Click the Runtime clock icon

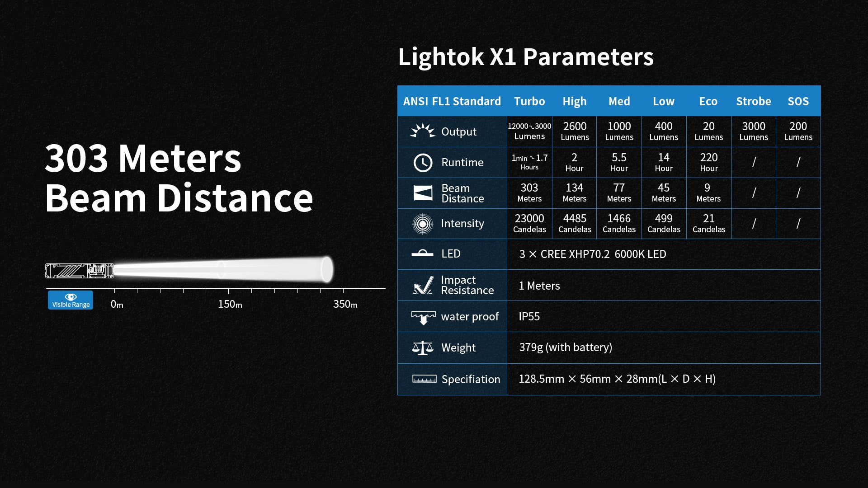pos(423,163)
